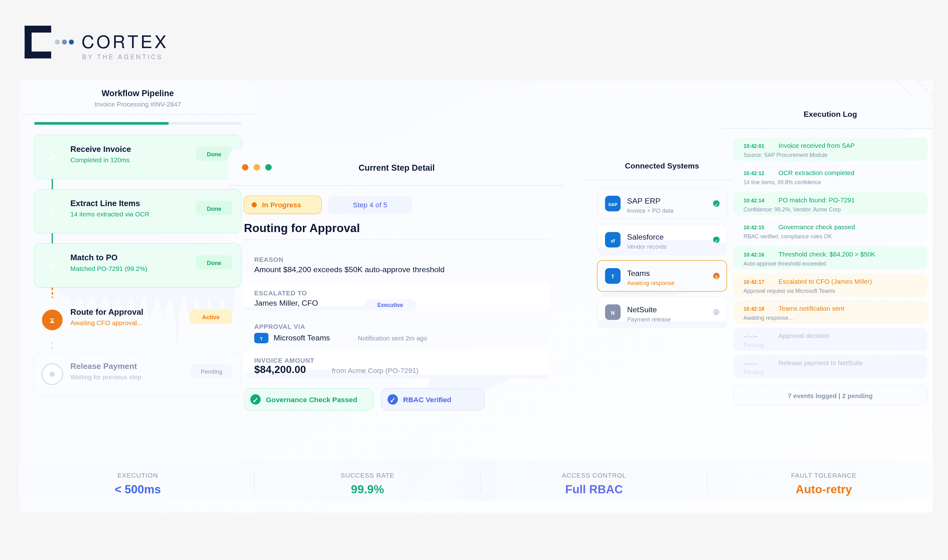Click the NetSuite N icon
The image size is (948, 560).
612,313
